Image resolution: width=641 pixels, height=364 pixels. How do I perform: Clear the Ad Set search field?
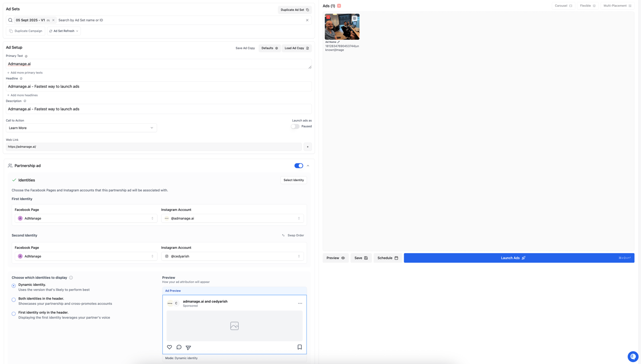pos(307,20)
